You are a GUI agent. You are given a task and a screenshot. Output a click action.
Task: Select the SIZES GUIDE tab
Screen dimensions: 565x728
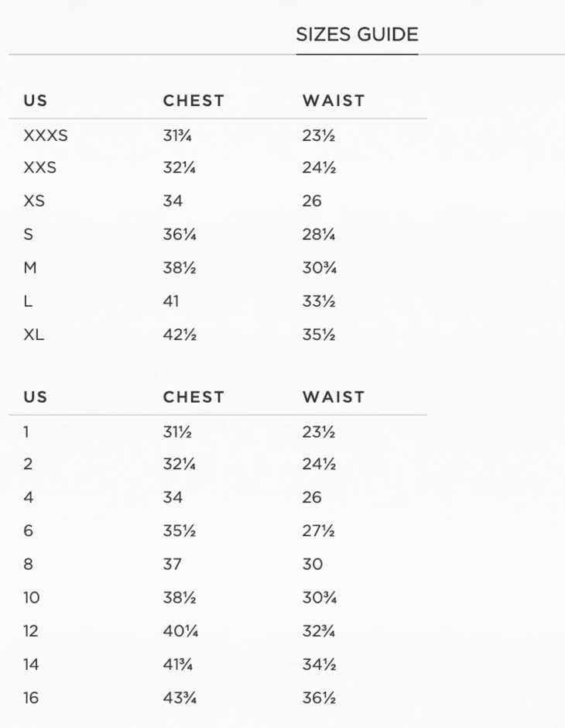pyautogui.click(x=357, y=35)
